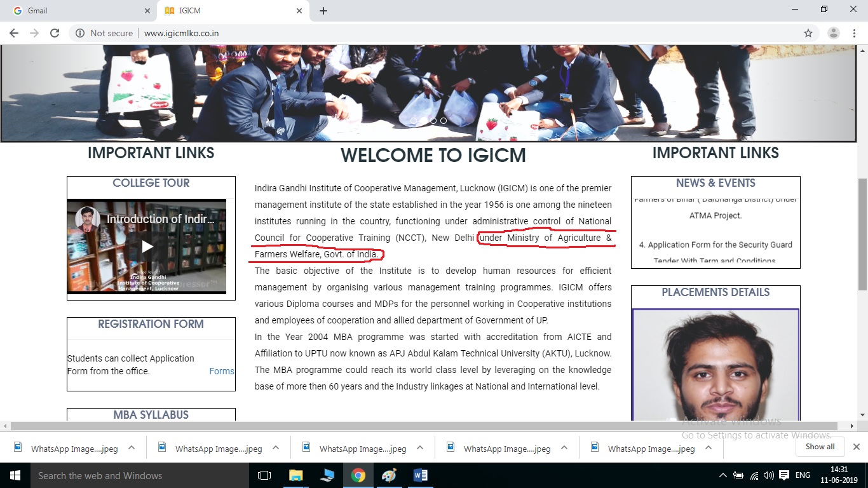Open the computer-with-pen app on the taskbar

pyautogui.click(x=327, y=475)
